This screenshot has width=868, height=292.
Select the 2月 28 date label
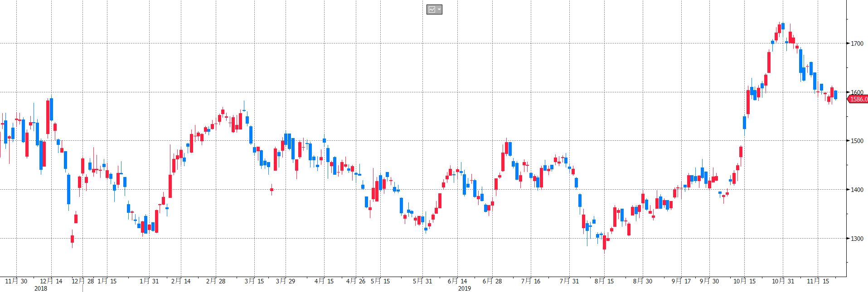pyautogui.click(x=216, y=281)
